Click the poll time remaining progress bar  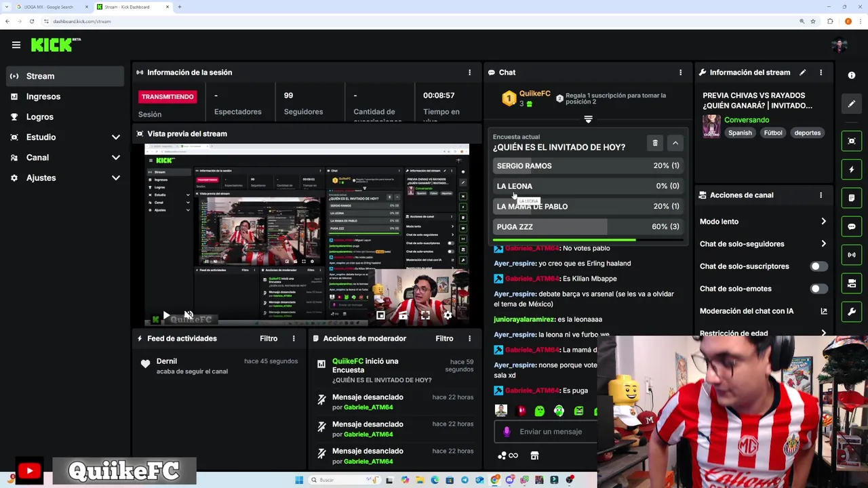click(x=588, y=239)
